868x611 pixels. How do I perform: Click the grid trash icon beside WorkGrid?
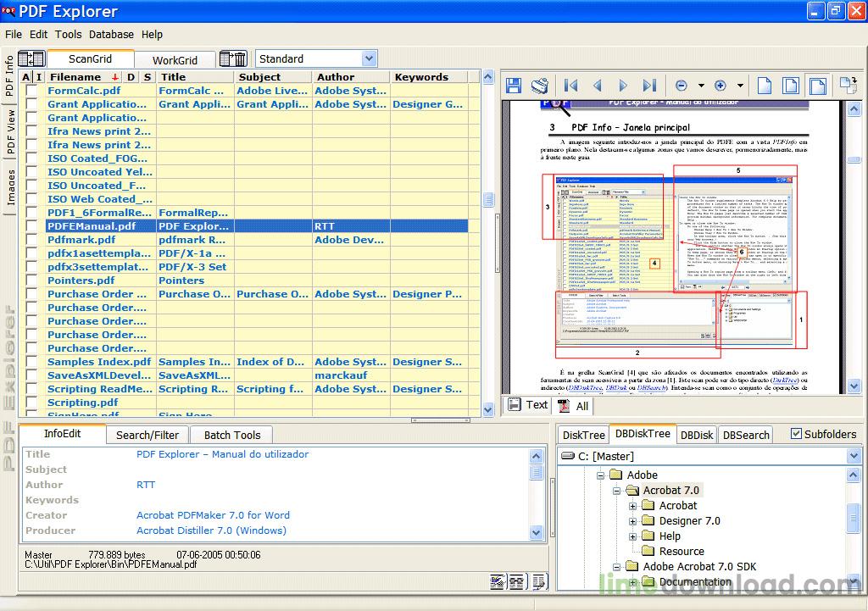coord(233,59)
